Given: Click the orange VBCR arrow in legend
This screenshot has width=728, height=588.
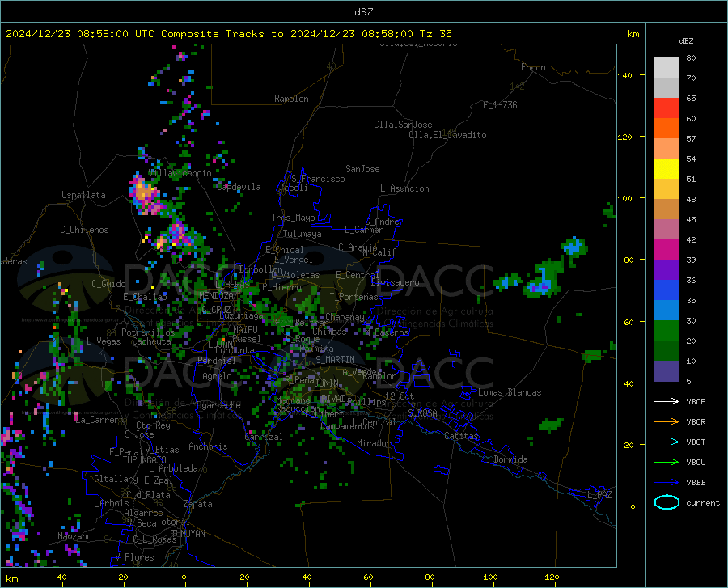Looking at the screenshot, I should click(x=667, y=422).
